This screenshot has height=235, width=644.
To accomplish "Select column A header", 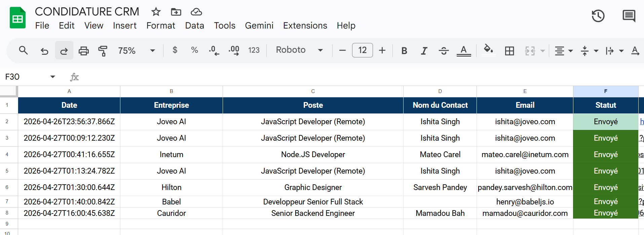I will point(69,91).
